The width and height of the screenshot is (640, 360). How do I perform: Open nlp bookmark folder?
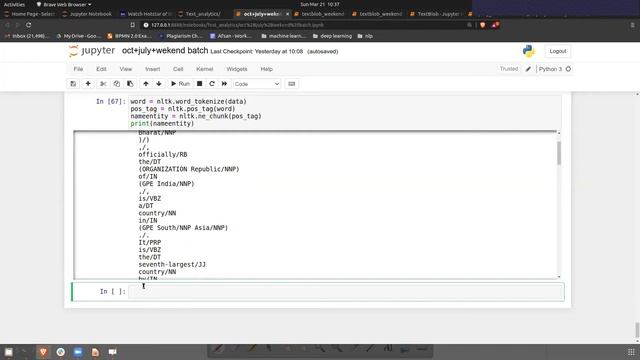point(365,36)
